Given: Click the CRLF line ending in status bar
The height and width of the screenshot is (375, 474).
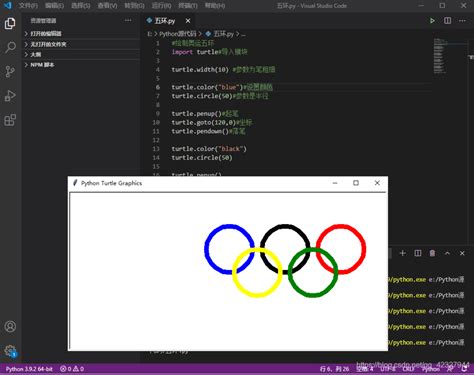Looking at the screenshot, I should 408,369.
